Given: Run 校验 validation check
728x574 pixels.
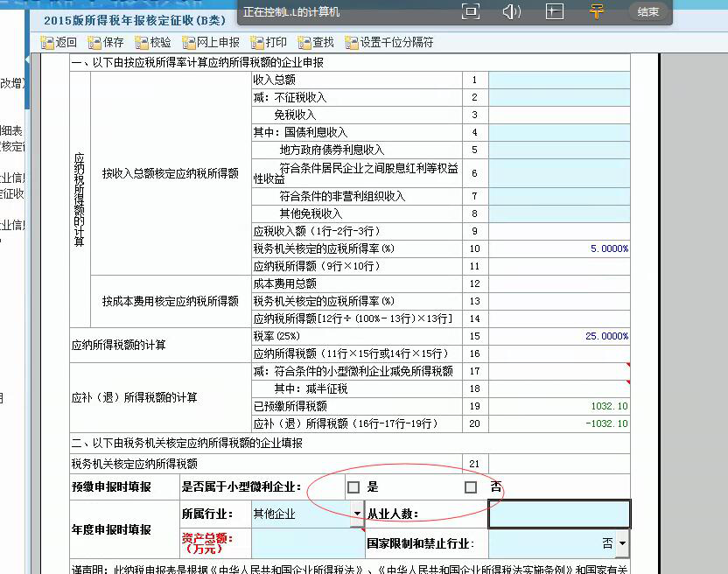Looking at the screenshot, I should pos(153,42).
